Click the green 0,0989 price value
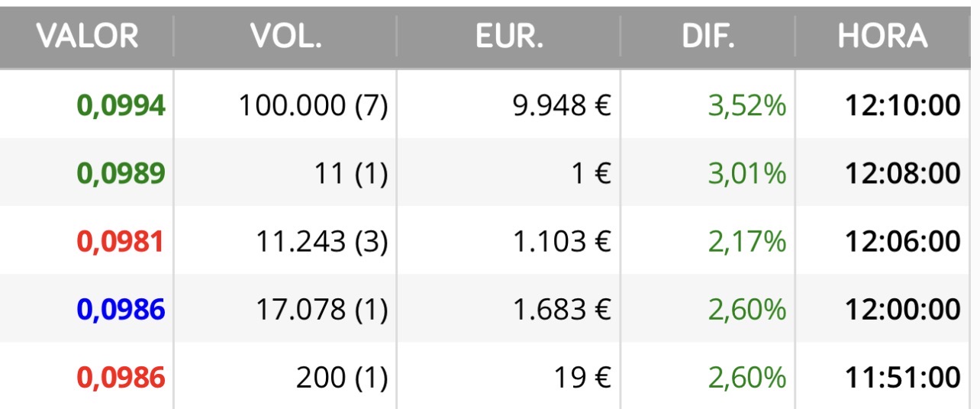 121,174
